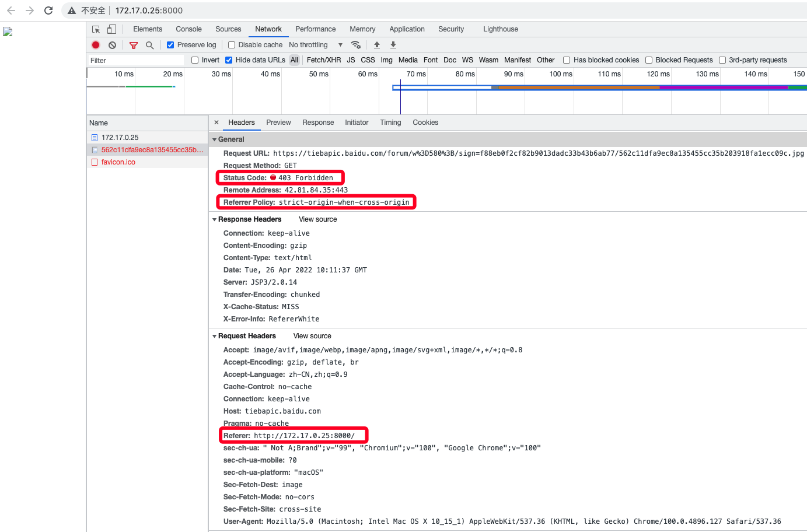Click the record network log icon
Viewport: 807px width, 532px height.
tap(95, 45)
